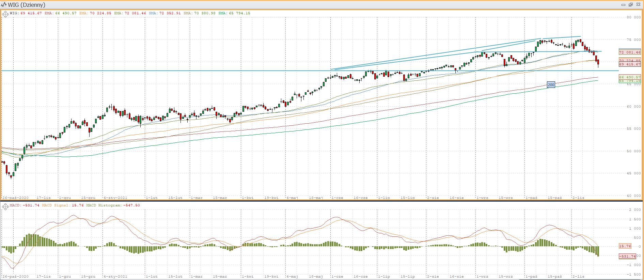
Task: Click the 66 490.57 price tag on axis
Action: (630, 77)
